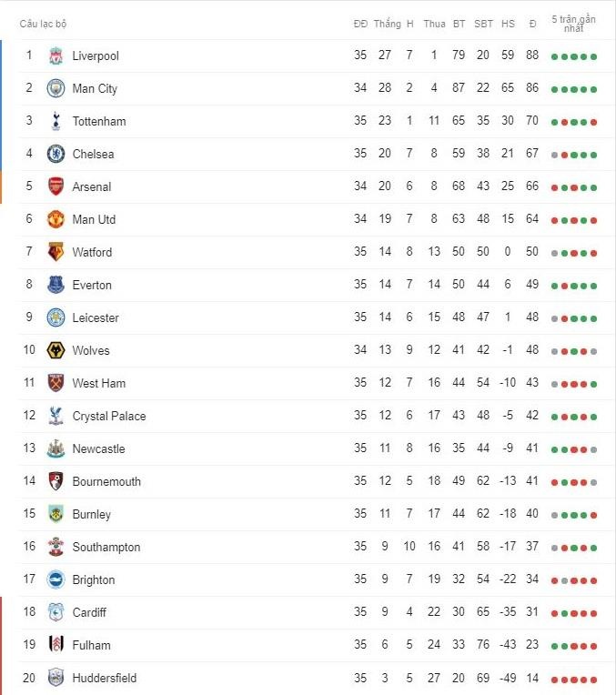This screenshot has height=695, width=616.
Task: Click Liverpool's last five matches dots
Action: click(573, 56)
